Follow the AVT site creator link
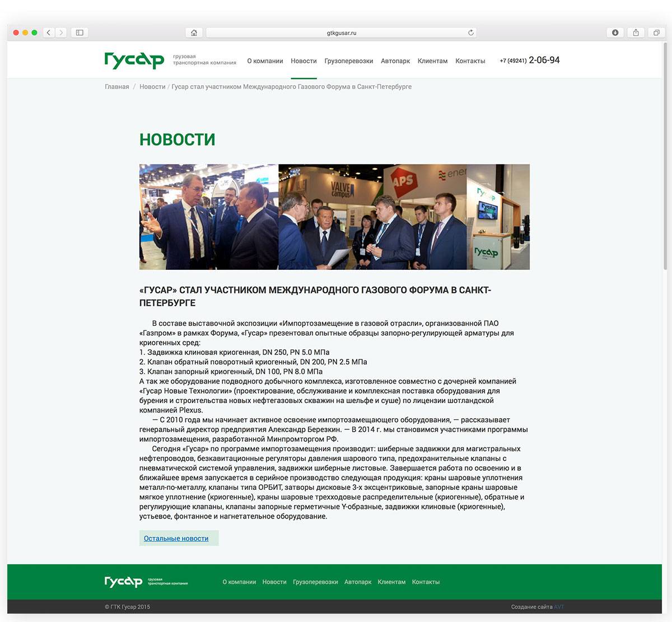This screenshot has height=622, width=672. click(x=559, y=607)
